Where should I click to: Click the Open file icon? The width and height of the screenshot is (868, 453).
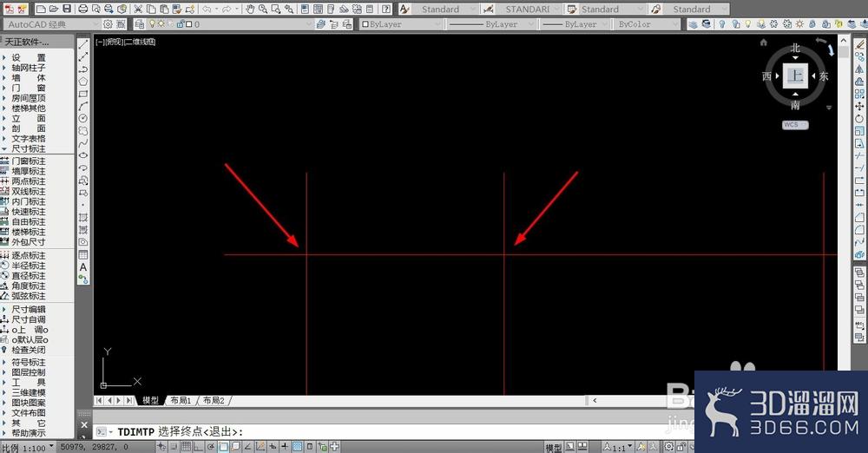point(54,9)
